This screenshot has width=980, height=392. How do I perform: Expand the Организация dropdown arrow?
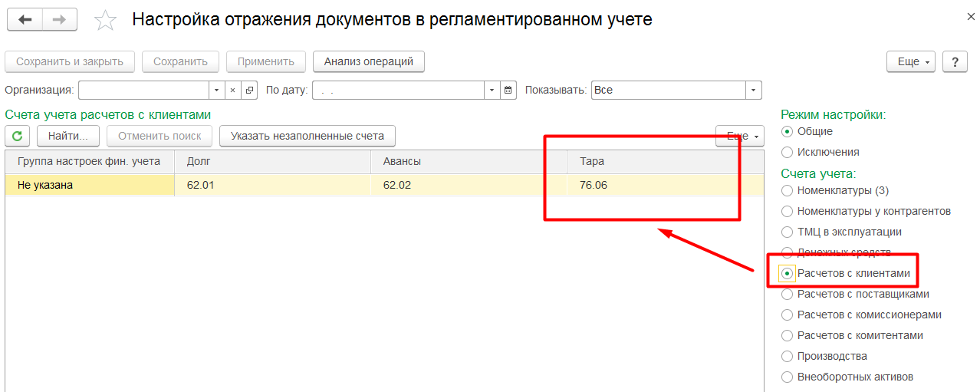(x=216, y=91)
